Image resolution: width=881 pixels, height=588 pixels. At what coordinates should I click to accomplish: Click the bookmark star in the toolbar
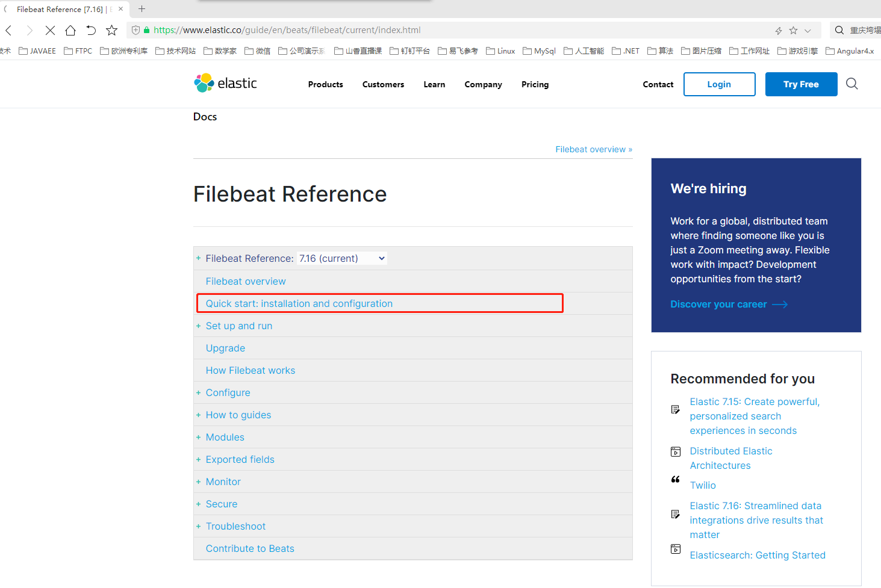click(111, 30)
